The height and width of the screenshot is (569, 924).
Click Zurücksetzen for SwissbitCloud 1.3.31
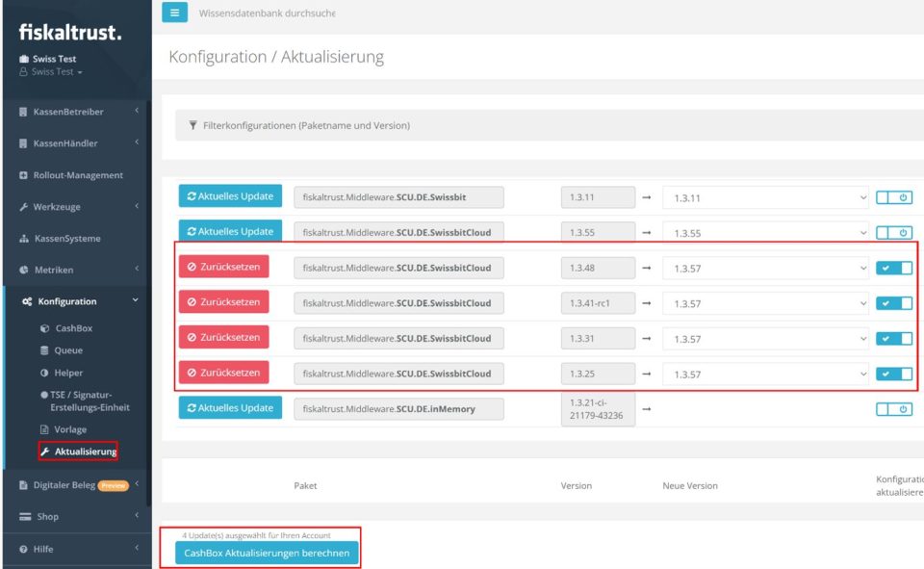pos(223,338)
